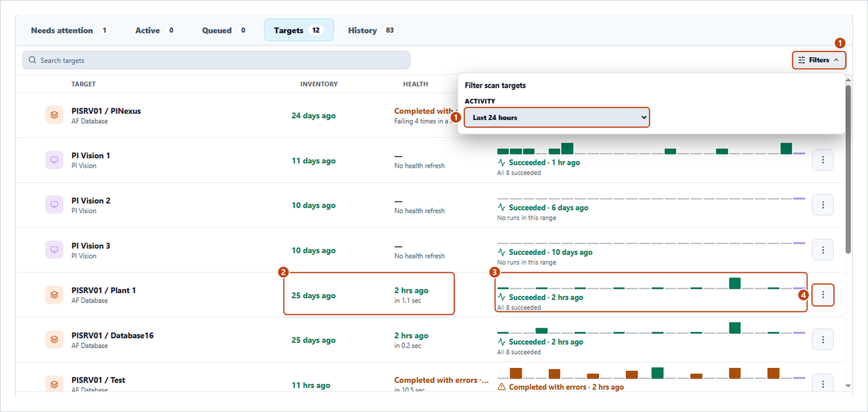Image resolution: width=868 pixels, height=412 pixels.
Task: Select the PISRV01 / Plant 1 target name
Action: click(104, 291)
